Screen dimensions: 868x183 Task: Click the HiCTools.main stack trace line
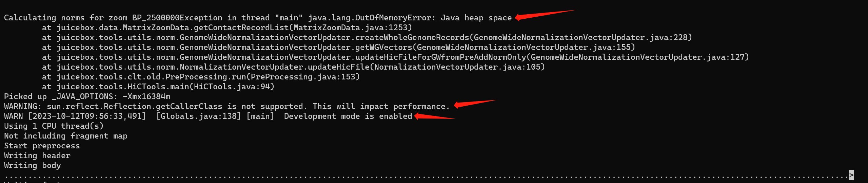(x=158, y=87)
